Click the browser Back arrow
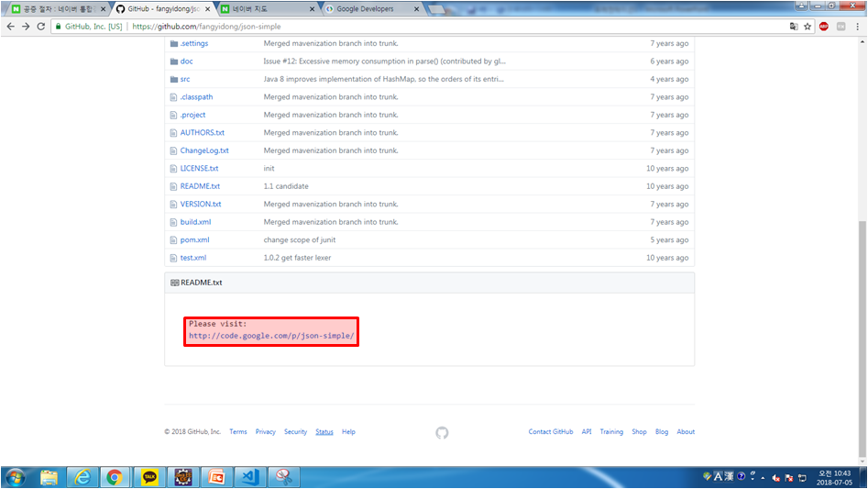This screenshot has width=868, height=489. click(x=10, y=26)
